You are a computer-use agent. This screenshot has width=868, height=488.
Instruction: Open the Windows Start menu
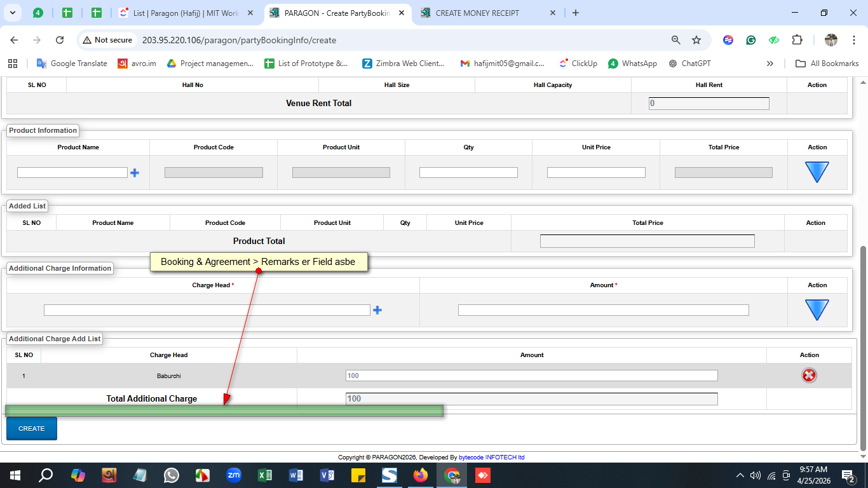click(x=15, y=475)
